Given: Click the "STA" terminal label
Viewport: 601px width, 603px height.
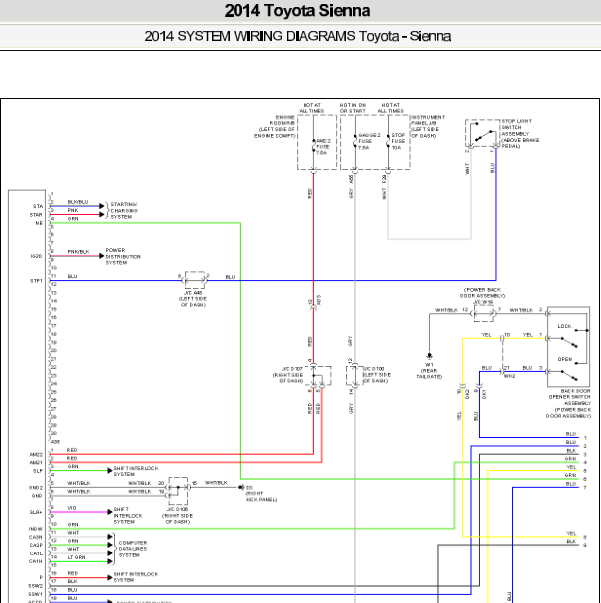Looking at the screenshot, I should point(38,207).
